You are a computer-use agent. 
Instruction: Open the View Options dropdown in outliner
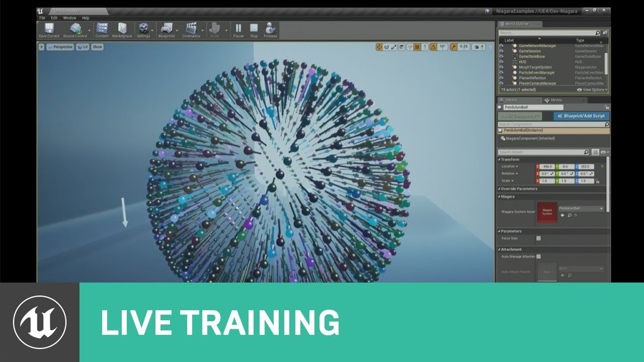click(x=592, y=89)
